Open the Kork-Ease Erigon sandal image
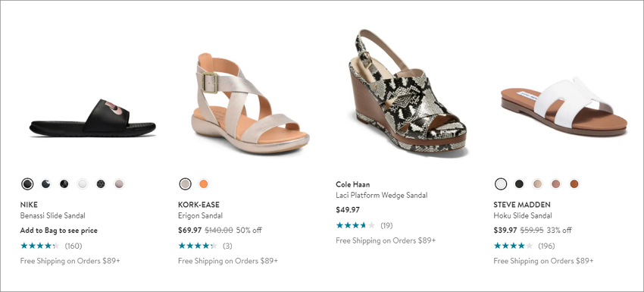644x292 pixels. (250, 103)
